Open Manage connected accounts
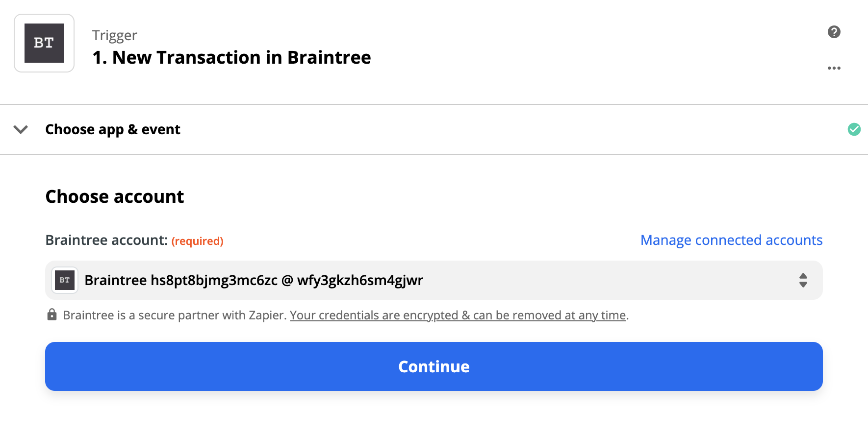The width and height of the screenshot is (868, 434). pos(731,240)
